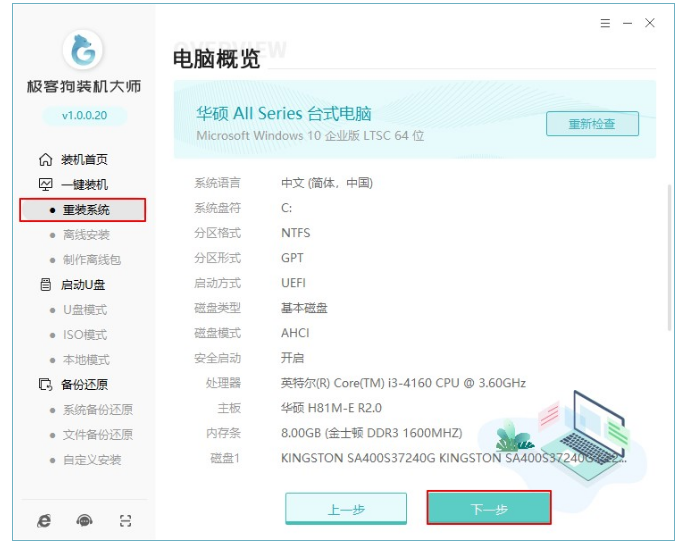
Task: Minimize the installer window
Action: coord(627,22)
